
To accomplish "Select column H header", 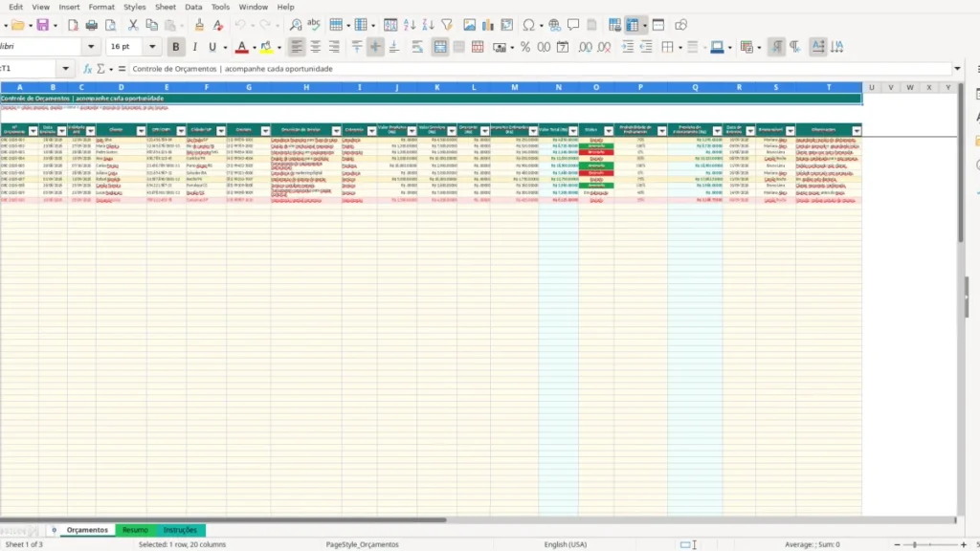I will coord(306,87).
